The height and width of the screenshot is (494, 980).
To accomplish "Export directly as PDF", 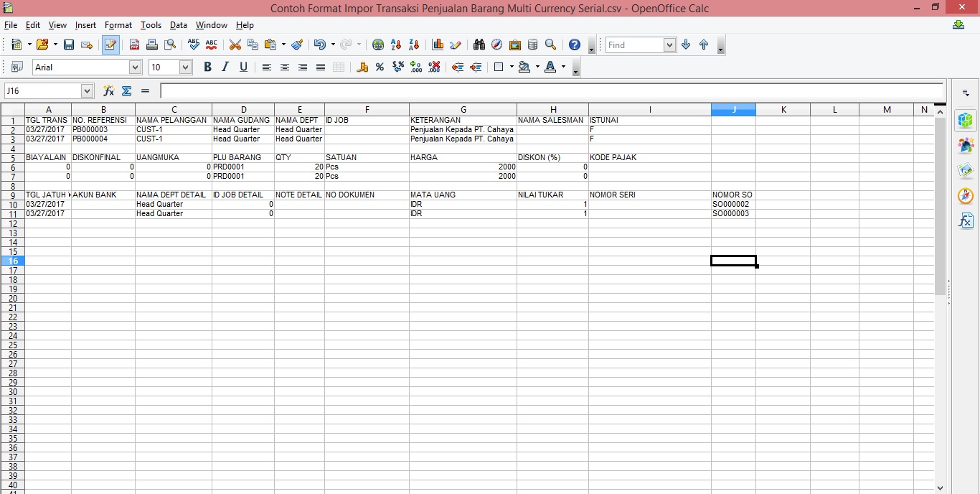I will click(x=134, y=45).
